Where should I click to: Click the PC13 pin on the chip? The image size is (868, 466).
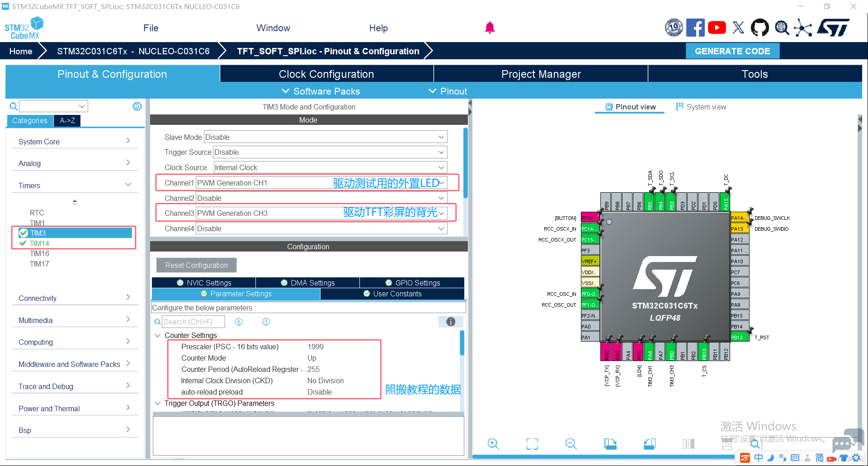coord(590,218)
